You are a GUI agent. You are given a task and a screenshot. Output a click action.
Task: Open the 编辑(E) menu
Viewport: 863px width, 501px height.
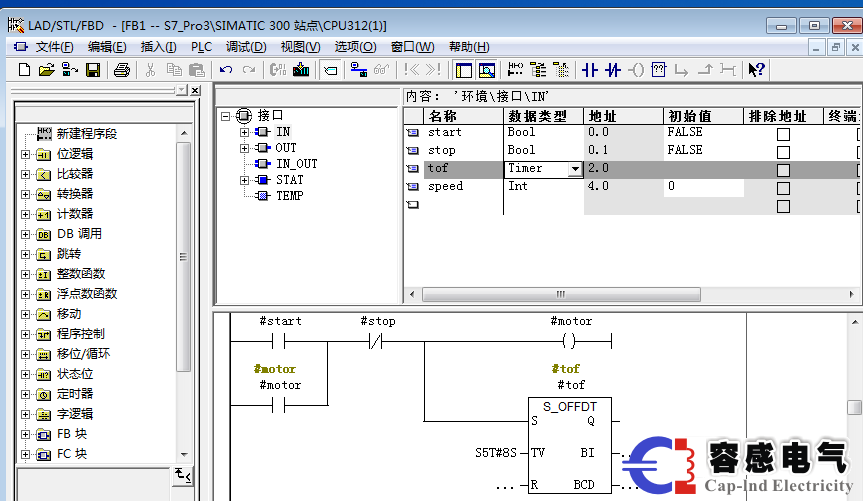click(107, 47)
